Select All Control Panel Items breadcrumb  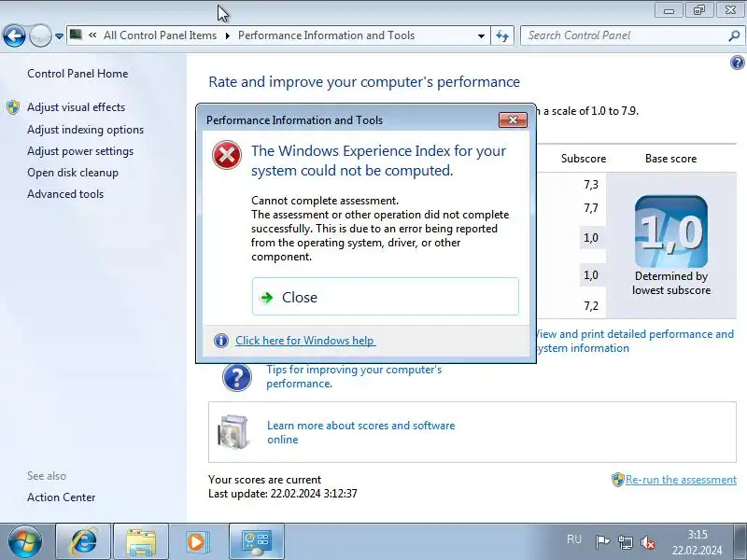tap(160, 35)
